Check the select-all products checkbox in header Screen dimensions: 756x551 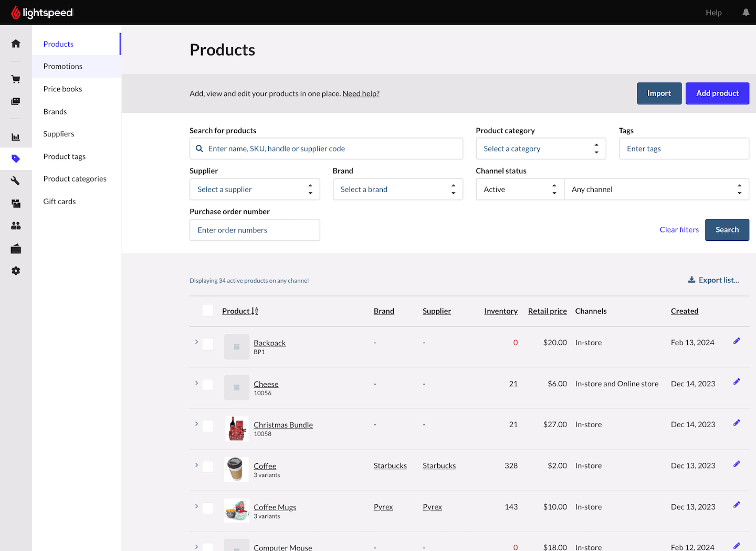click(208, 311)
